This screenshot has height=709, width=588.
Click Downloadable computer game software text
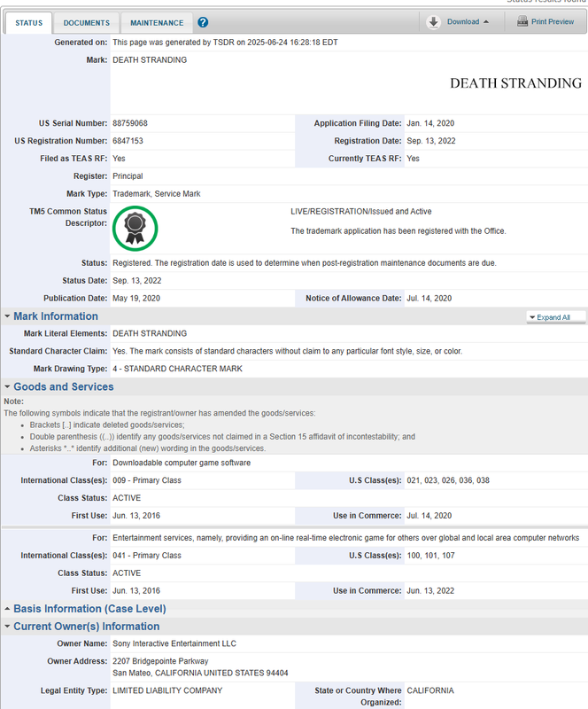click(182, 463)
